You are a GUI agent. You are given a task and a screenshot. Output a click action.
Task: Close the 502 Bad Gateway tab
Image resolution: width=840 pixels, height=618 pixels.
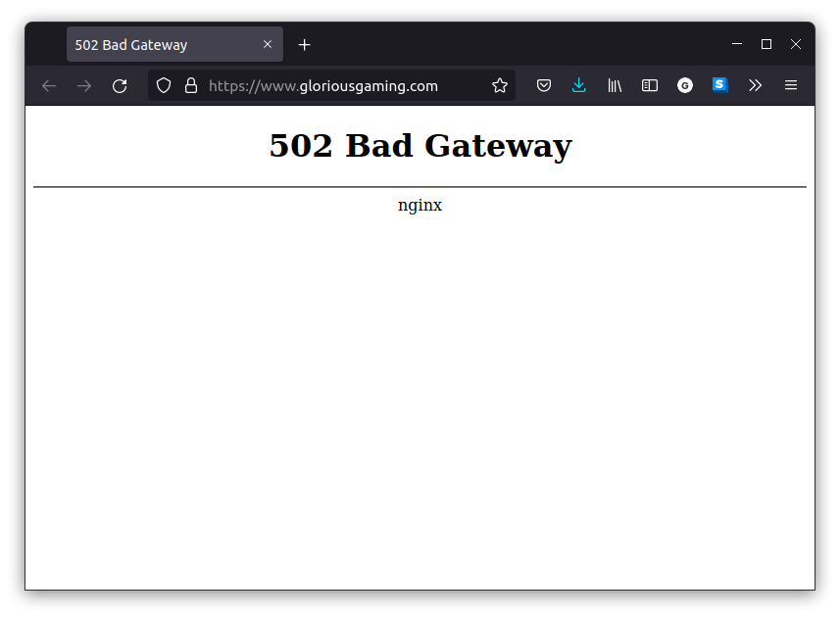tap(268, 45)
